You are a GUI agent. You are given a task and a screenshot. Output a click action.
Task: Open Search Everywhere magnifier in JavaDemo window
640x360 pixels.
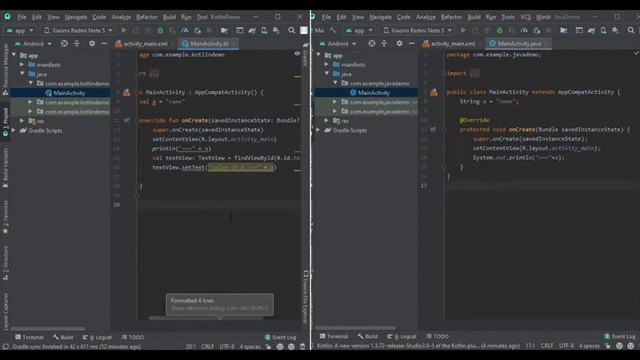631,31
